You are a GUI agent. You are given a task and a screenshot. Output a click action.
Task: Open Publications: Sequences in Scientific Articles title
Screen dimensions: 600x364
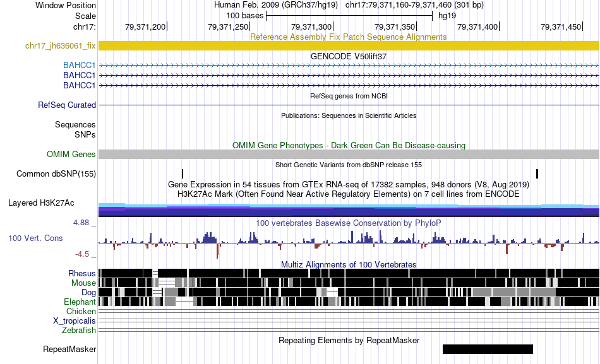(349, 115)
